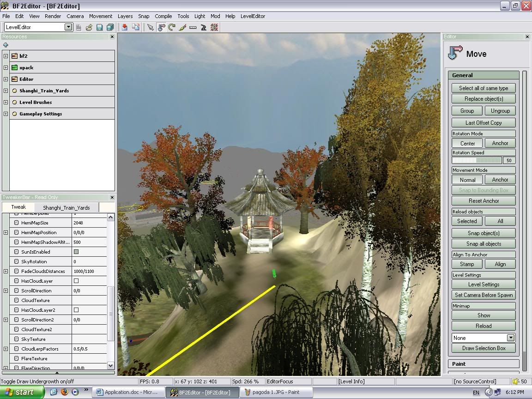The height and width of the screenshot is (399, 532).
Task: Click the Draw Selection Box button
Action: (x=484, y=348)
